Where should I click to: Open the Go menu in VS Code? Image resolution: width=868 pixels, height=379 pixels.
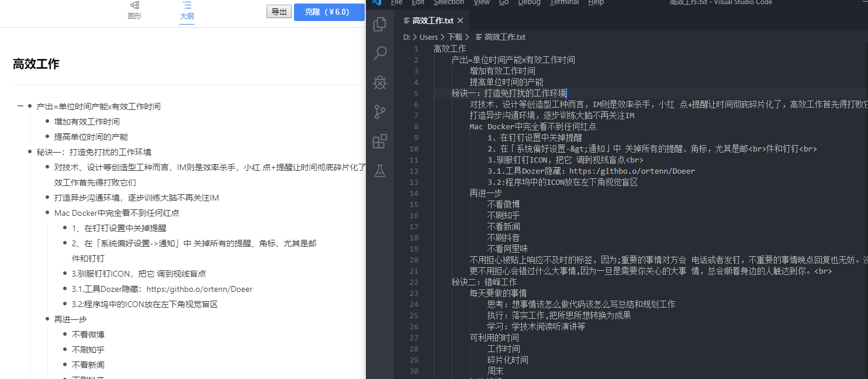[x=504, y=2]
